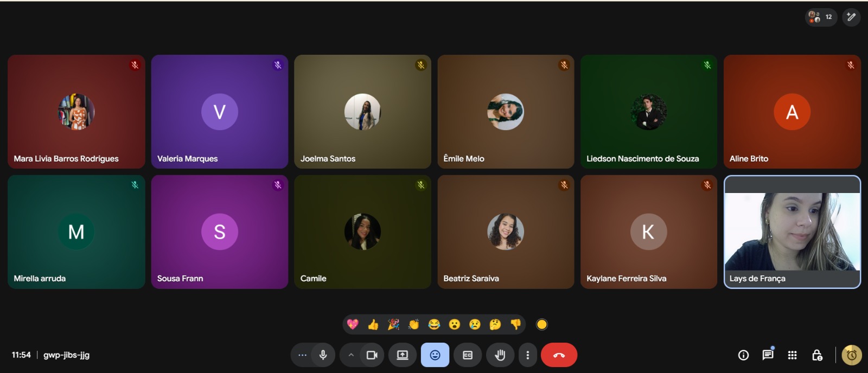Turn on closed captions
Screen dimensions: 868x373
pos(468,355)
